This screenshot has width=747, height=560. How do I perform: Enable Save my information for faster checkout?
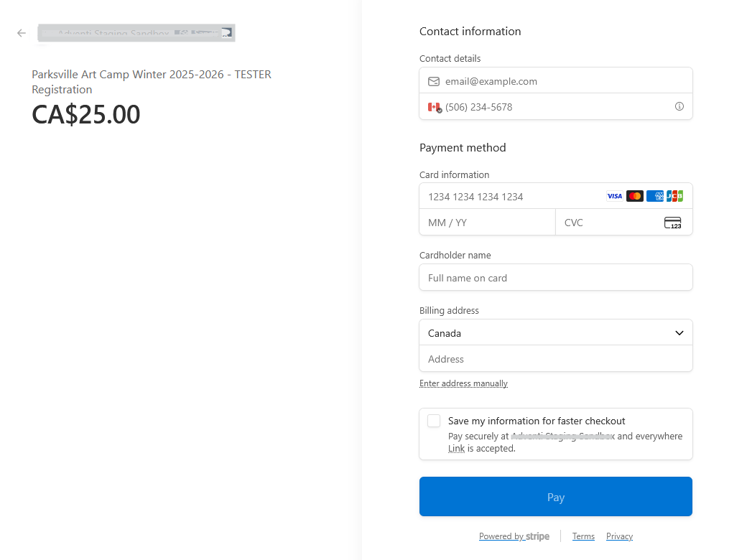(434, 421)
